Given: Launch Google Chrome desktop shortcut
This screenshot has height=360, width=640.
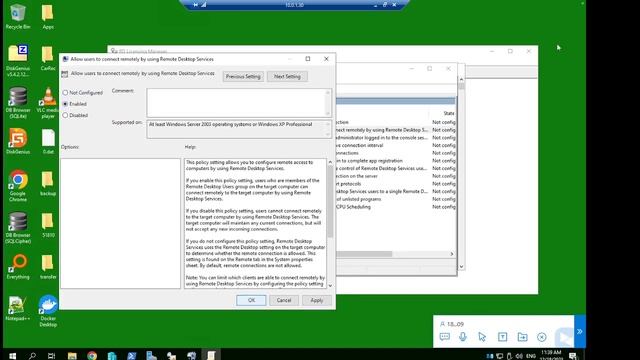Looking at the screenshot, I should [18, 186].
